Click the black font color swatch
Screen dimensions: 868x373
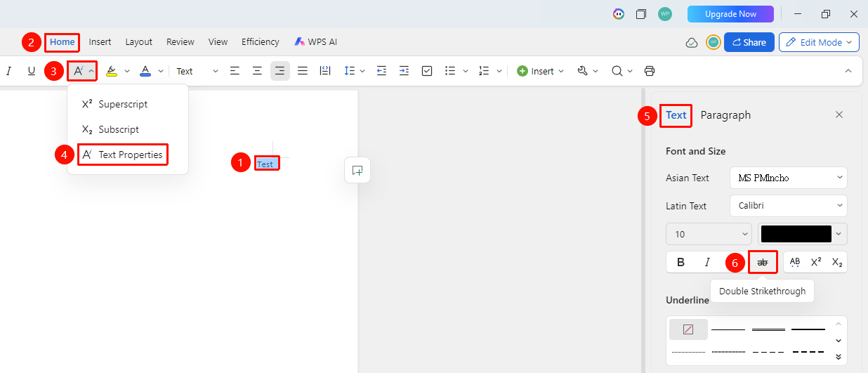click(x=796, y=234)
